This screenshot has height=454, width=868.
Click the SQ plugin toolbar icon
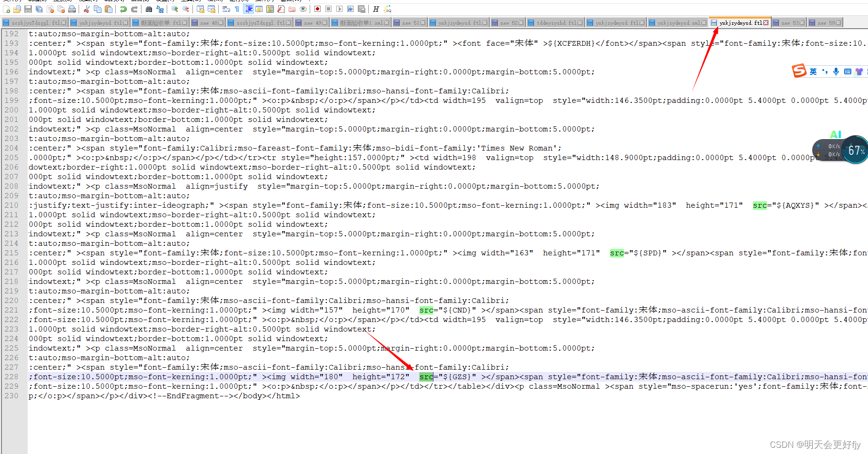(388, 9)
